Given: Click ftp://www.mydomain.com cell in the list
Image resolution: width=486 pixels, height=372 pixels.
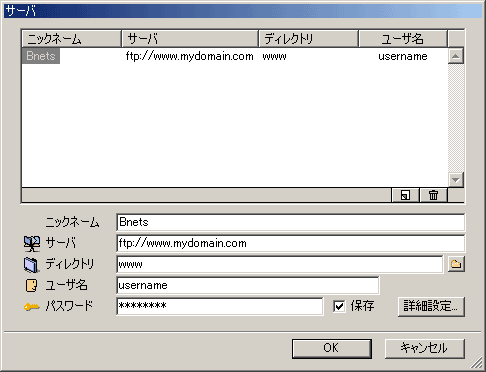Looking at the screenshot, I should coord(189,56).
